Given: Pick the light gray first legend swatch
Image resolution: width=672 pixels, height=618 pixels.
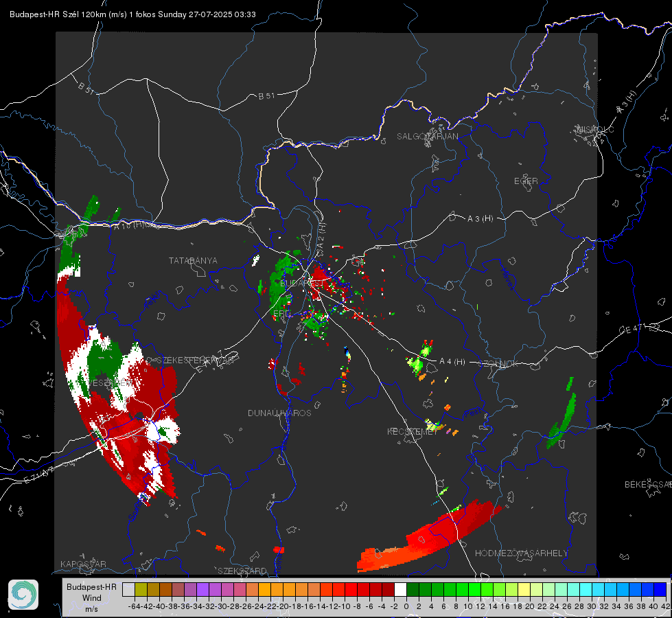Looking at the screenshot, I should [128, 589].
